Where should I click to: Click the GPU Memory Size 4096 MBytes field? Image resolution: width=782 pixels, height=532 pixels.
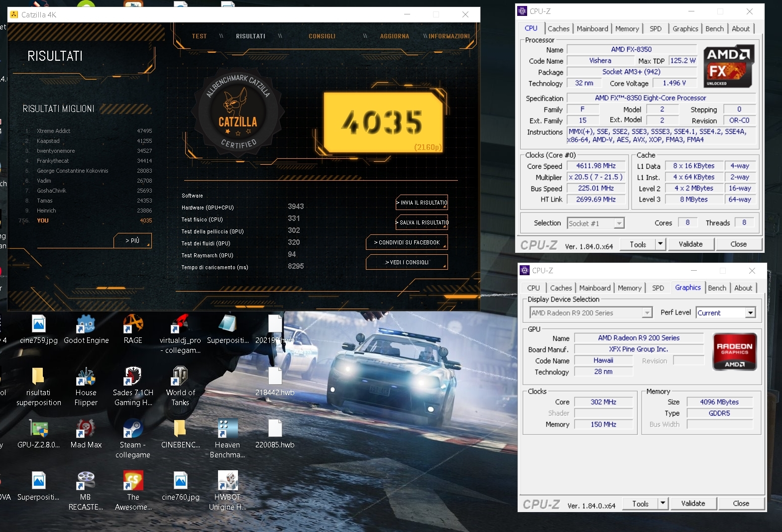(x=719, y=402)
